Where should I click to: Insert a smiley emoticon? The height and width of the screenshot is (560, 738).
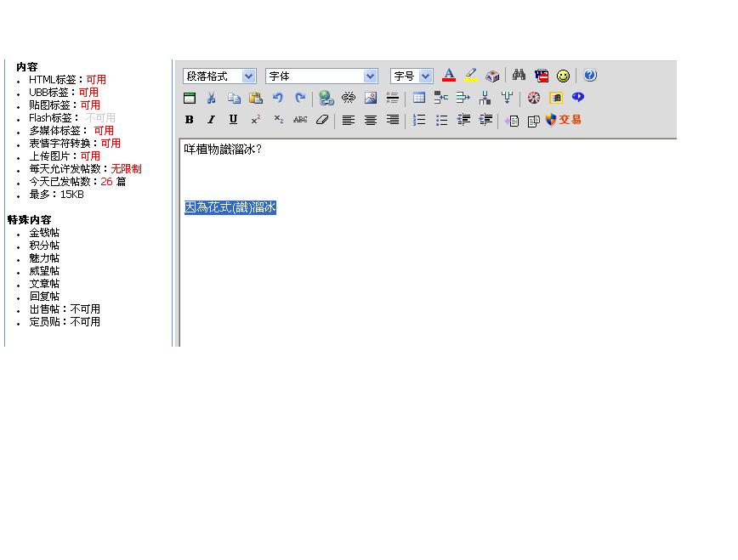click(563, 76)
